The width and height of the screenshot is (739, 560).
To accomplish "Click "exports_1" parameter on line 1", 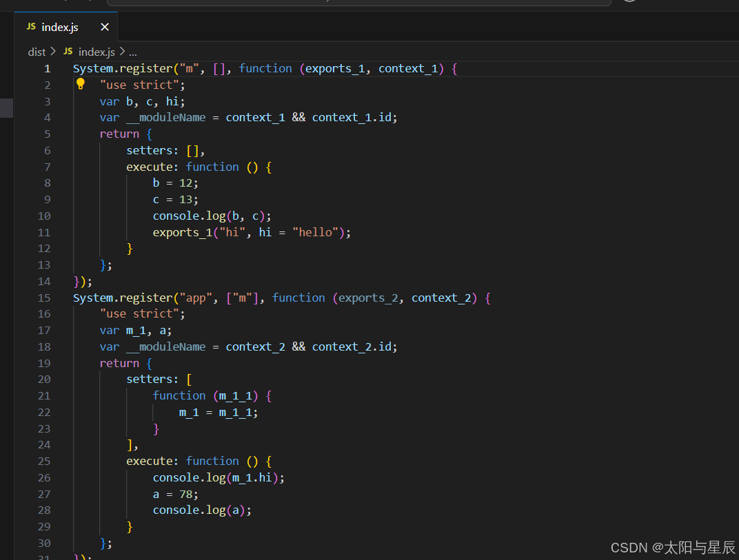I will coord(335,69).
